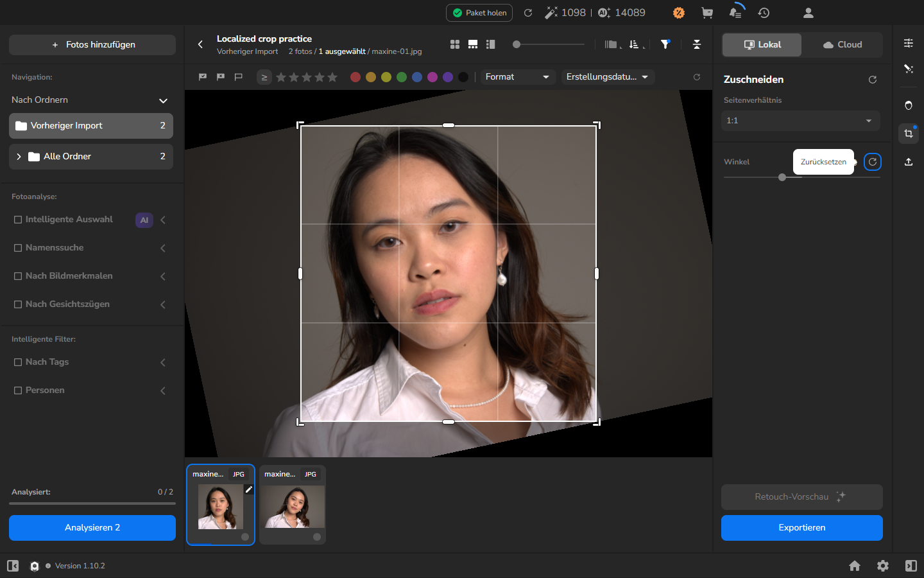This screenshot has height=578, width=924.
Task: Switch to side list view layout
Action: point(491,44)
